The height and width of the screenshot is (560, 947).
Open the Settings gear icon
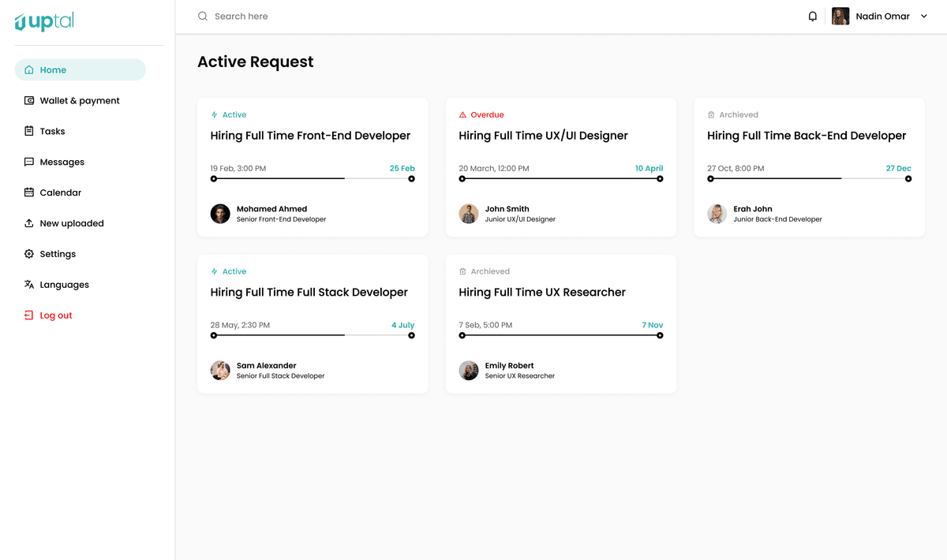coord(28,254)
